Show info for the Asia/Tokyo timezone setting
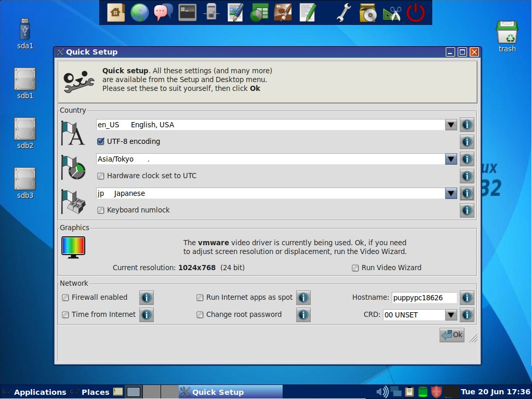The height and width of the screenshot is (399, 532). pyautogui.click(x=467, y=159)
